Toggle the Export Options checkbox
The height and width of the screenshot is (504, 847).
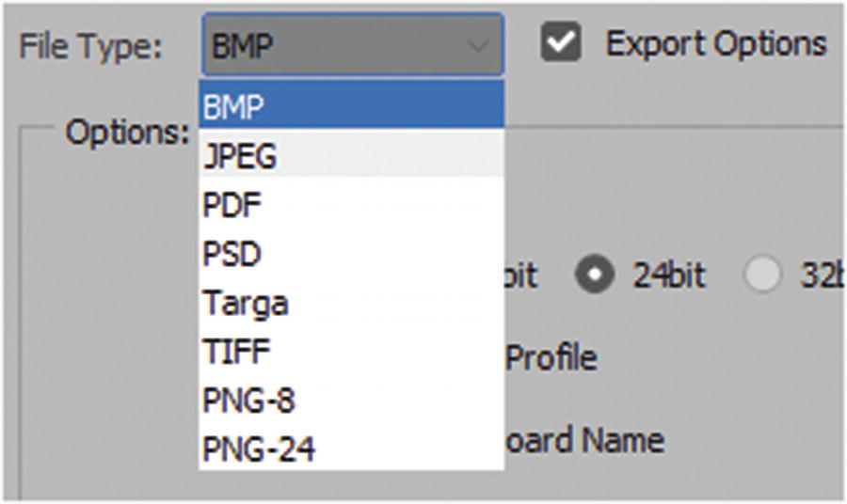561,43
